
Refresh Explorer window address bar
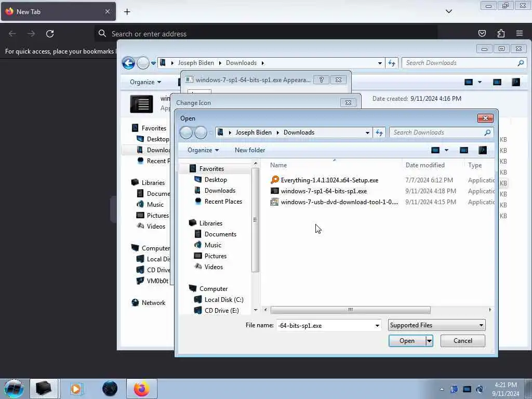point(392,63)
